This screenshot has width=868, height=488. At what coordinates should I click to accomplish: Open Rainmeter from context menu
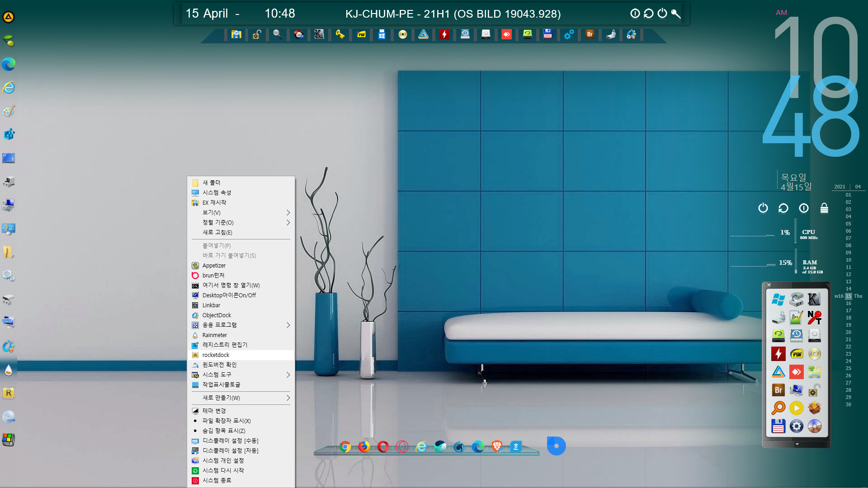pyautogui.click(x=241, y=335)
